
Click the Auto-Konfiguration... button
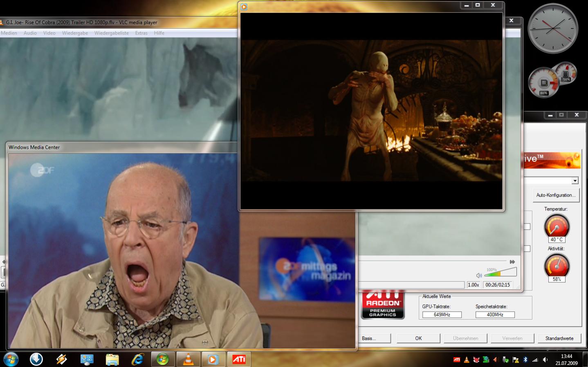[x=556, y=195]
